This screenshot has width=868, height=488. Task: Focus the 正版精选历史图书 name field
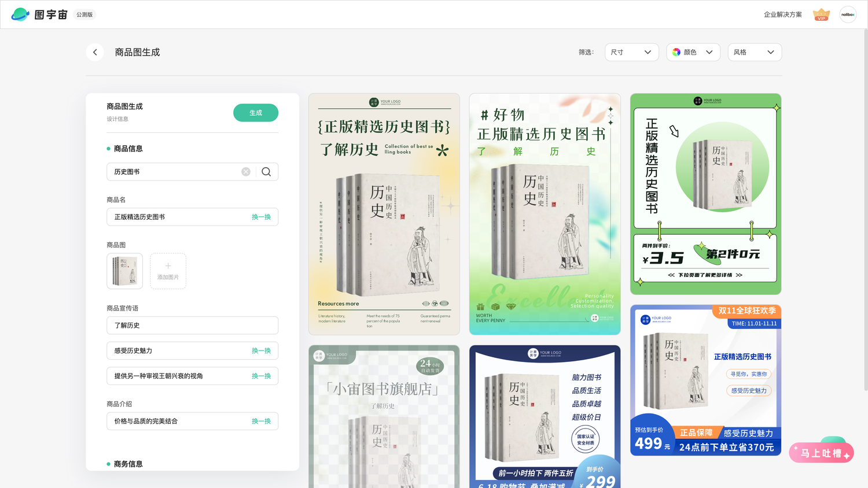(192, 217)
